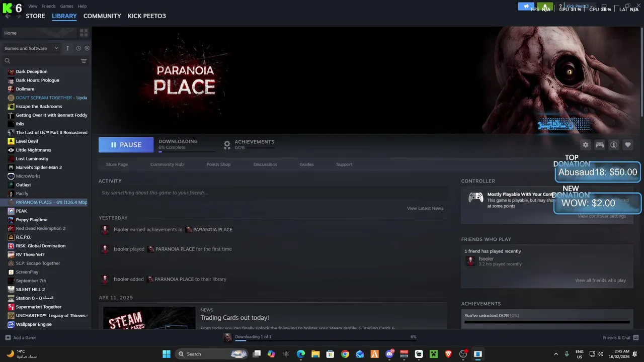This screenshot has width=644, height=362.
Task: Open game Guides link
Action: [307, 164]
